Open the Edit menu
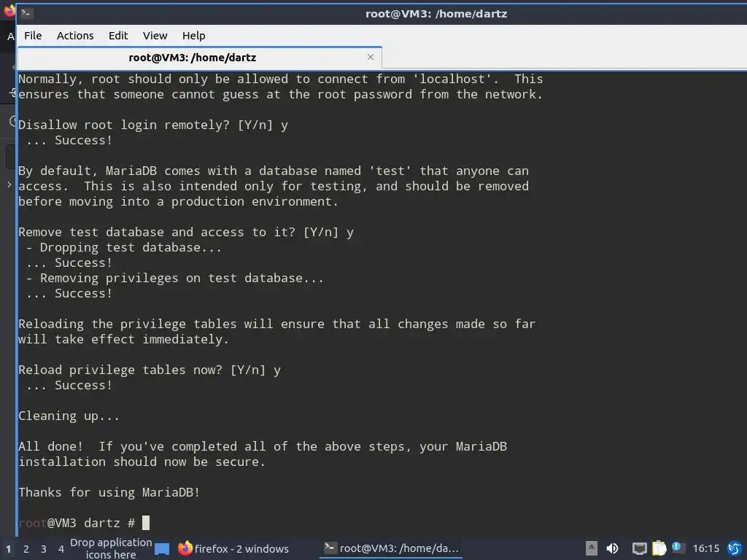 pyautogui.click(x=118, y=36)
